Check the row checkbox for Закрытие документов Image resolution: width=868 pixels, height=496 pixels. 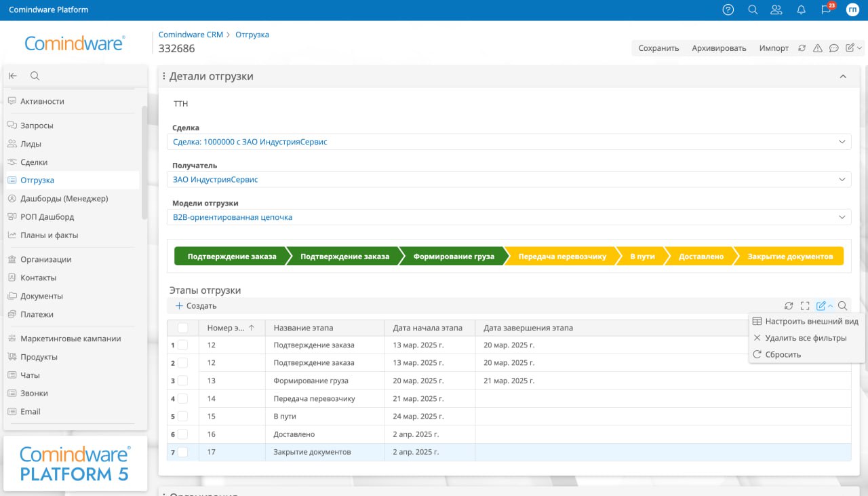pos(182,451)
